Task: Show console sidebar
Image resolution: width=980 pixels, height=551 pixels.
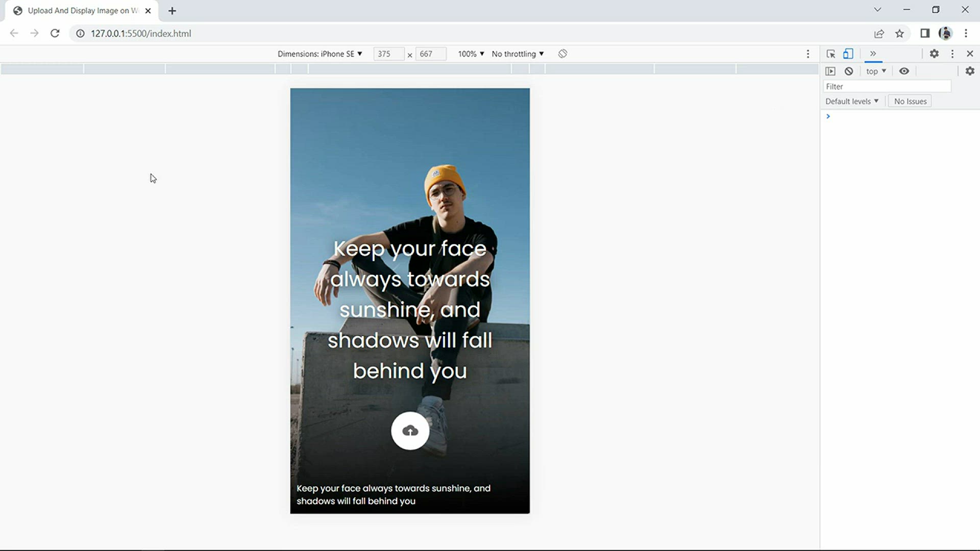Action: point(830,71)
